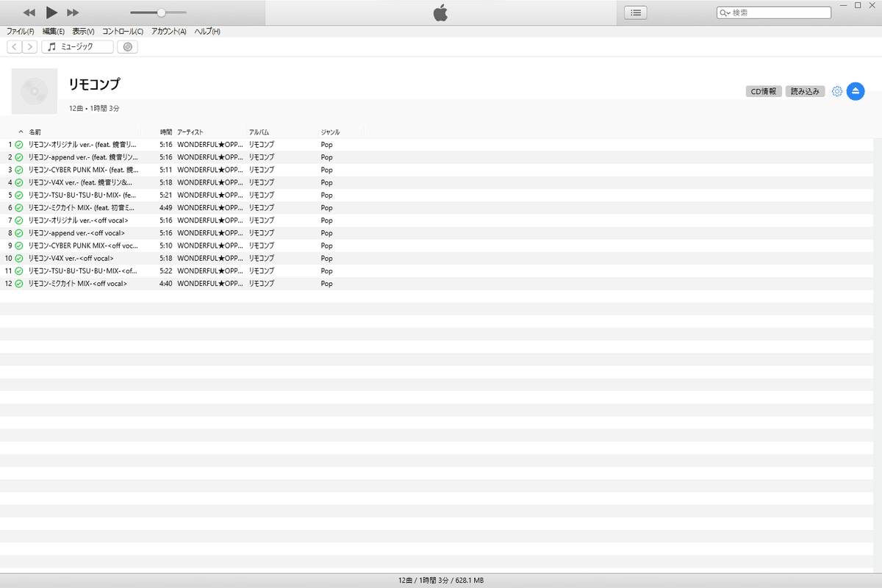
Task: Sort by the アーティスト column header
Action: click(x=190, y=132)
